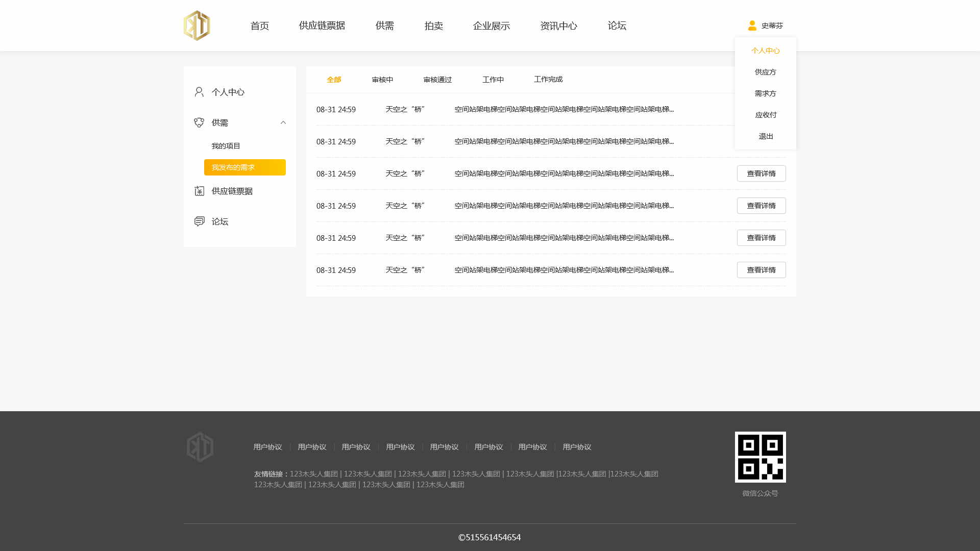Select 我发布的需求 in the sidebar
Viewport: 980px width, 551px height.
[x=244, y=167]
